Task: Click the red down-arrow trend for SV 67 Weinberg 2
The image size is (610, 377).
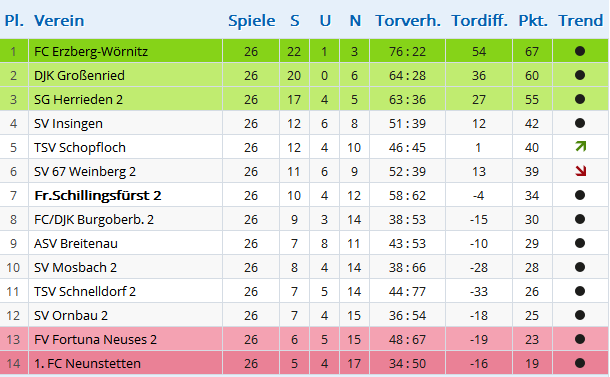Action: pos(580,171)
